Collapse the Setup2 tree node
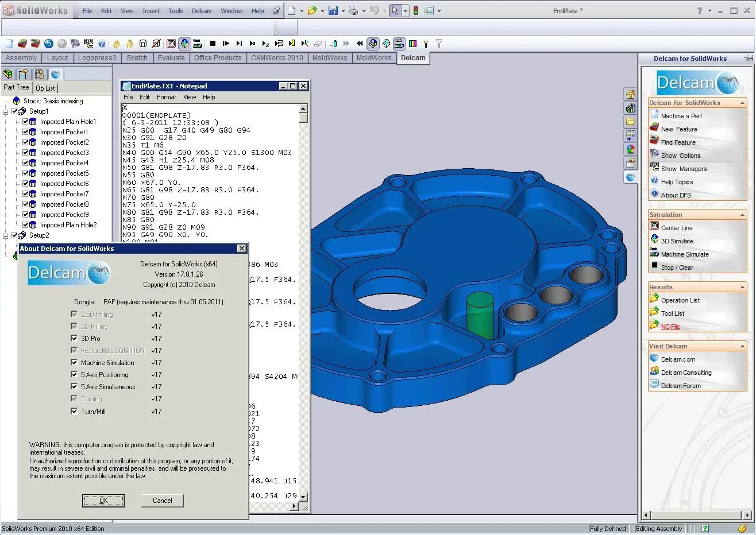 pos(6,235)
